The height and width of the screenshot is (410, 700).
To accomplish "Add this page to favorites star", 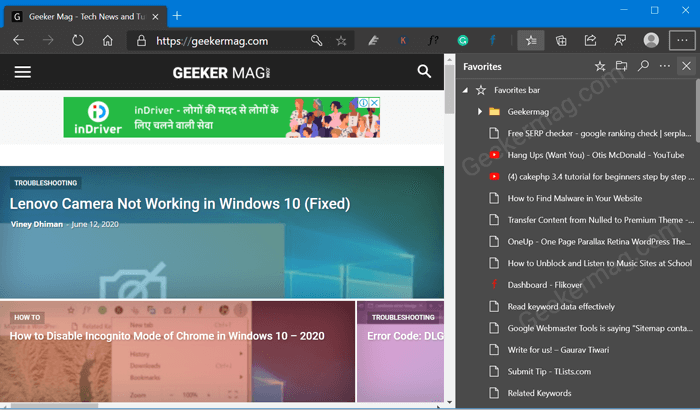I will [x=341, y=41].
